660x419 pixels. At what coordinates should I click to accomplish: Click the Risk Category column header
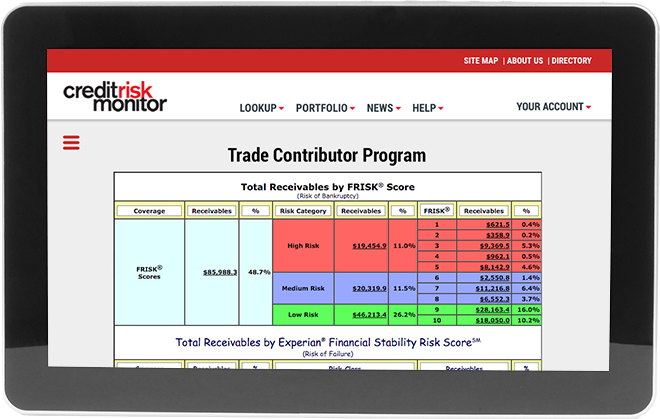tap(303, 211)
